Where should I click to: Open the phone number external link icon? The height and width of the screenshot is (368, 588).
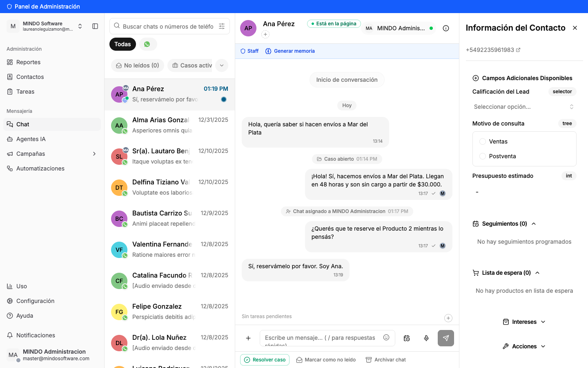click(518, 50)
